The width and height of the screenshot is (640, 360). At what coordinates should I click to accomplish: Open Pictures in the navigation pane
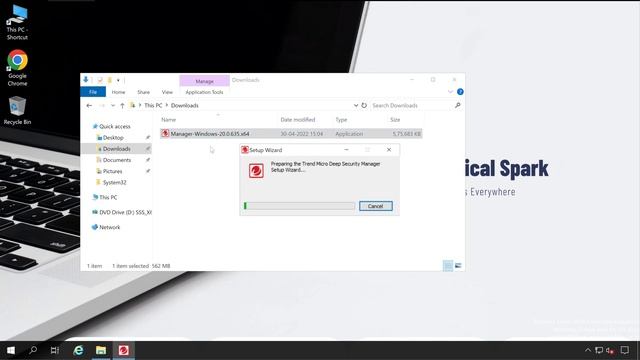click(112, 171)
